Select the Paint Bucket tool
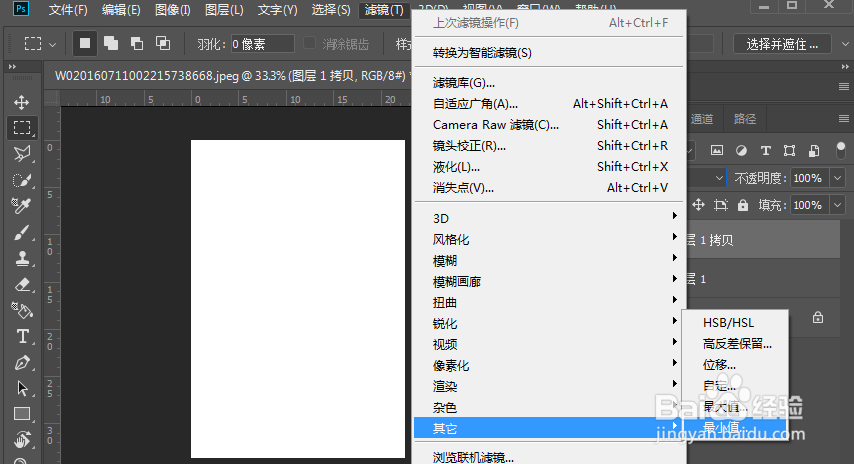 [x=22, y=310]
